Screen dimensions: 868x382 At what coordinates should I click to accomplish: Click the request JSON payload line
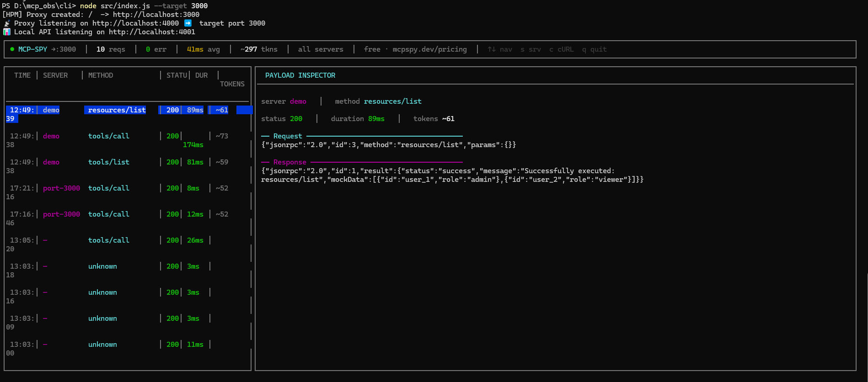click(x=388, y=145)
